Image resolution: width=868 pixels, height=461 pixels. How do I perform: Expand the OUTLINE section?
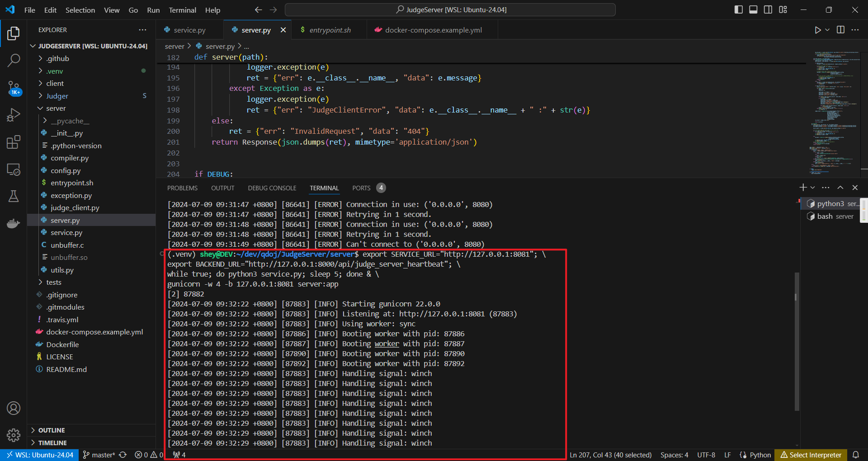[x=91, y=430]
